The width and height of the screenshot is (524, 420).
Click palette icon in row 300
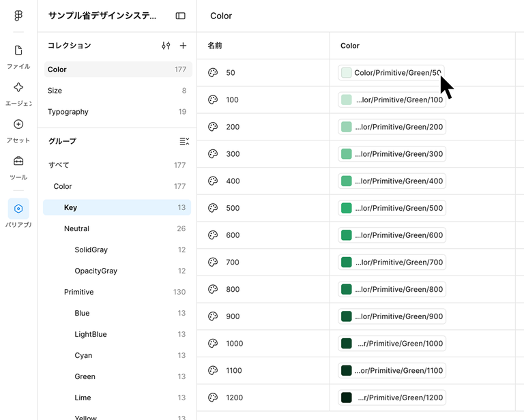coord(213,154)
